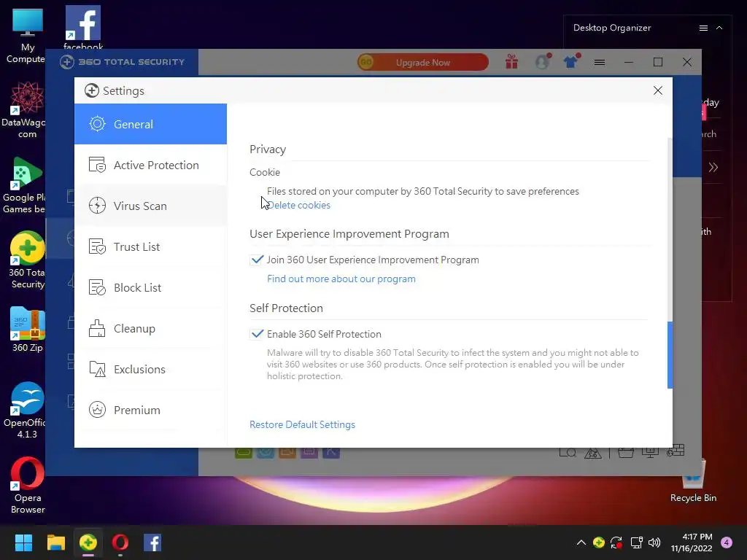Switch to the Virus Scan settings

[150, 206]
